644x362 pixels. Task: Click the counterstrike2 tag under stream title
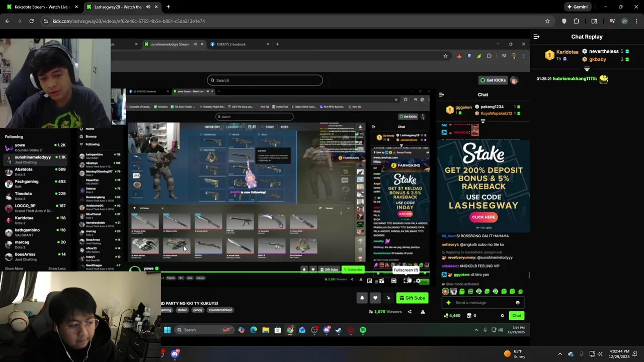tap(220, 310)
